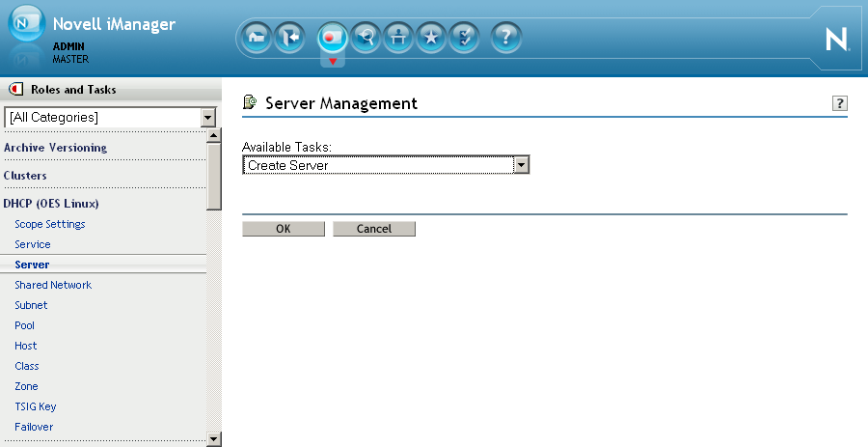This screenshot has height=447, width=868.
Task: Click the Novell iManager title text
Action: [114, 24]
